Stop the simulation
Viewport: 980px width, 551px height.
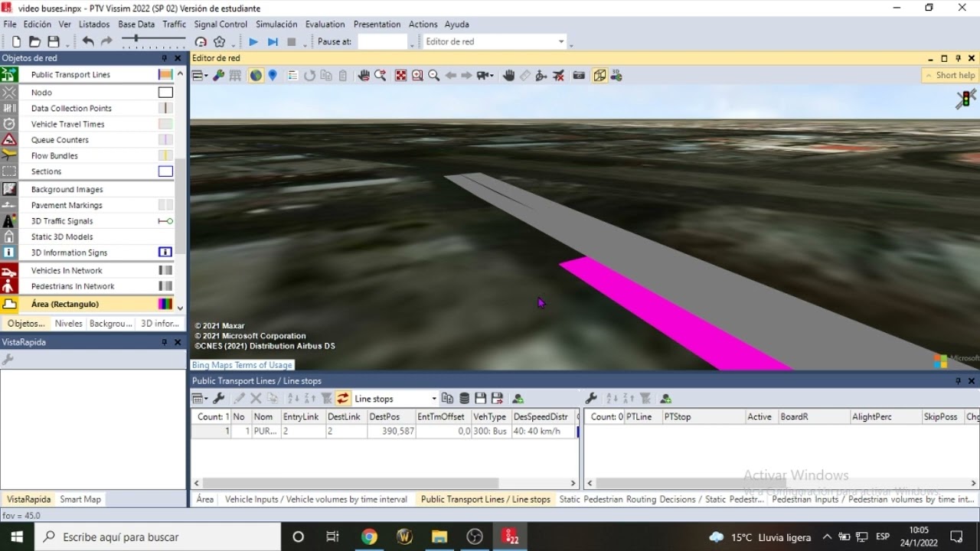(x=292, y=42)
